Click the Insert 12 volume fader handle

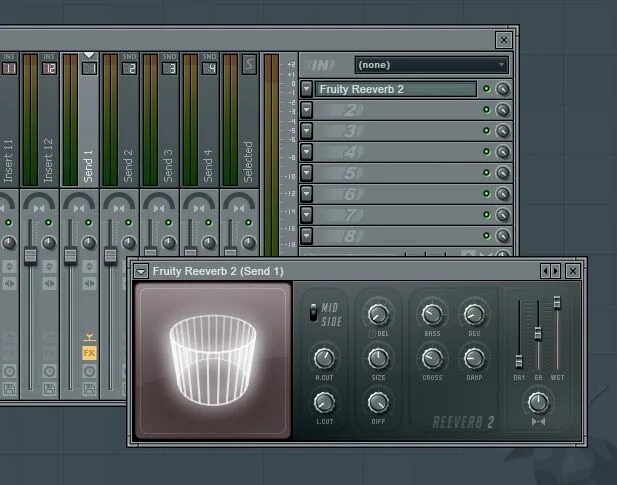click(30, 255)
